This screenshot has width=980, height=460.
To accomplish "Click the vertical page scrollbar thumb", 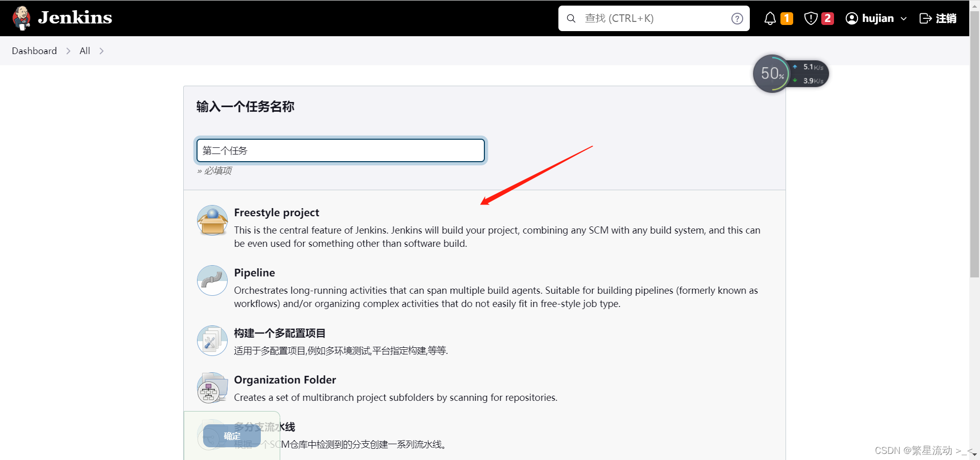I will click(x=974, y=144).
